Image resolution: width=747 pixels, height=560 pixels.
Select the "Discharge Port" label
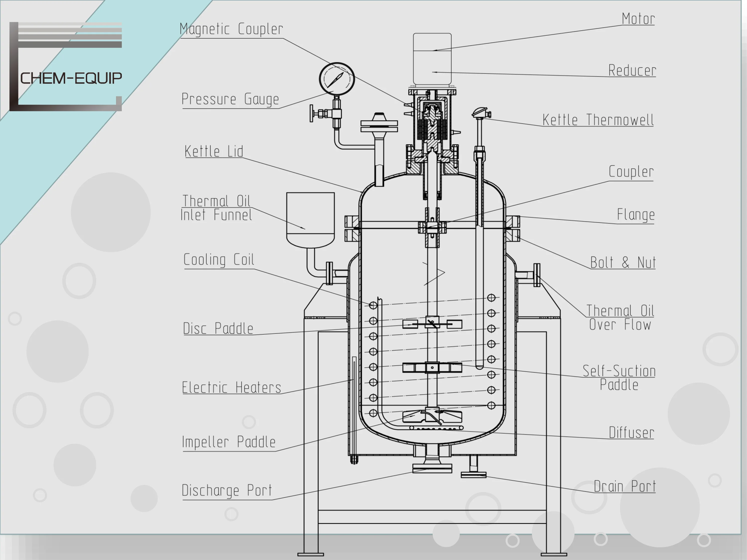click(x=227, y=491)
